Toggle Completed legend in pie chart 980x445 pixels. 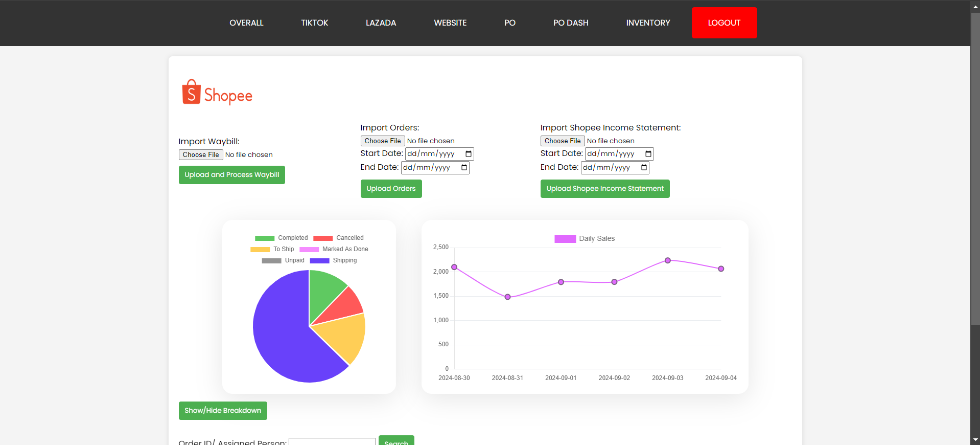282,238
